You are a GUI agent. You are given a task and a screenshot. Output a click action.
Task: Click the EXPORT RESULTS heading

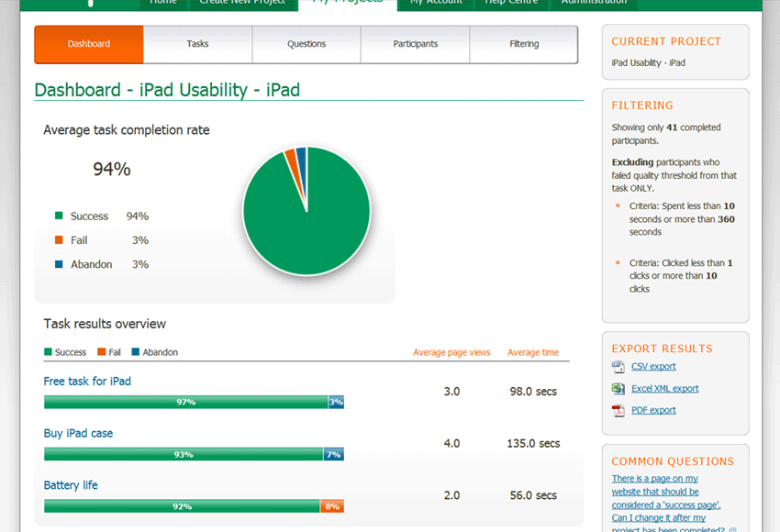662,349
